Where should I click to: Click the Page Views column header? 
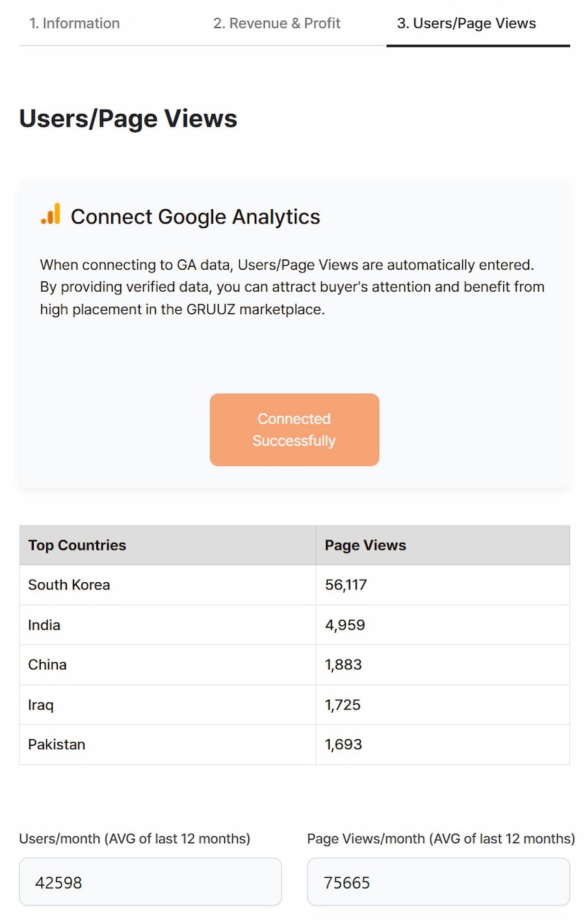(x=443, y=545)
